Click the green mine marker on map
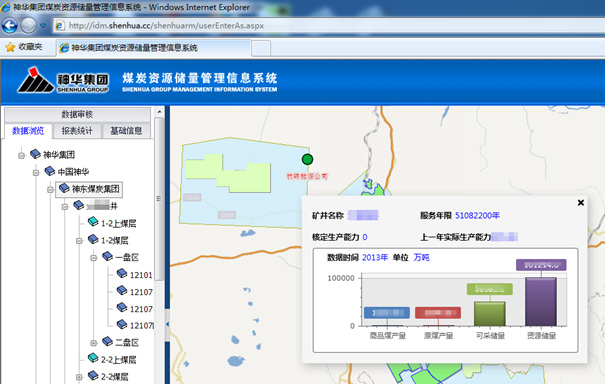 click(307, 159)
